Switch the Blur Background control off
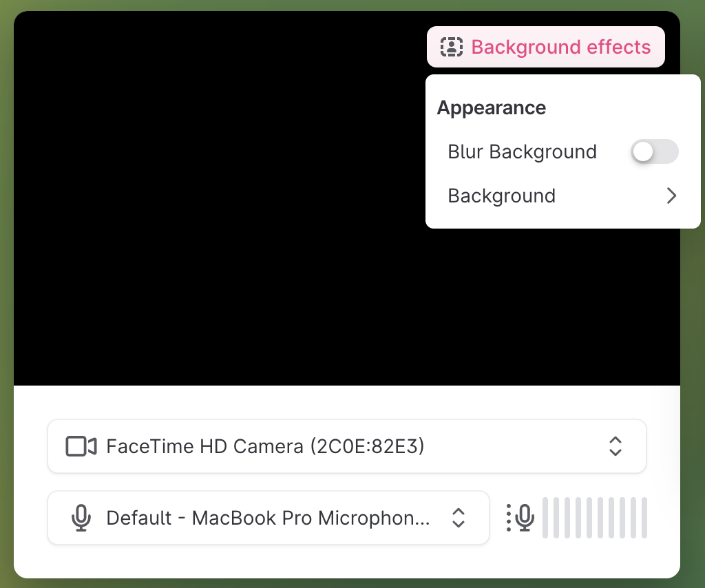The width and height of the screenshot is (705, 588). click(654, 151)
